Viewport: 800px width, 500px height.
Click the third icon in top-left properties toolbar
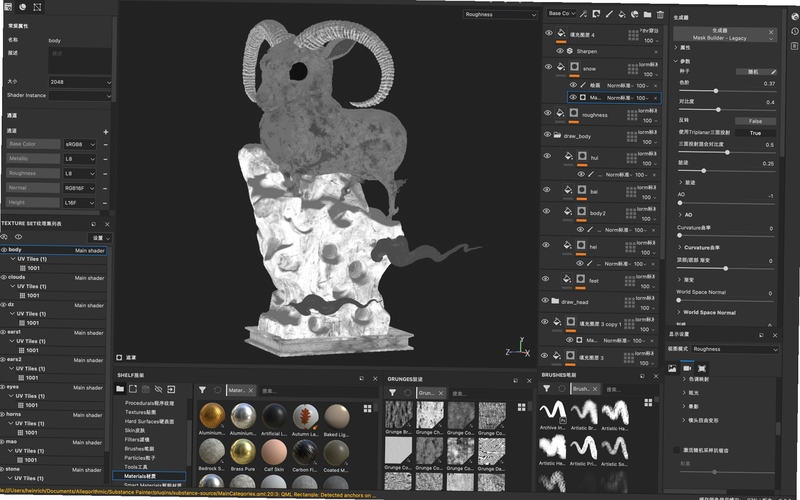tap(37, 7)
